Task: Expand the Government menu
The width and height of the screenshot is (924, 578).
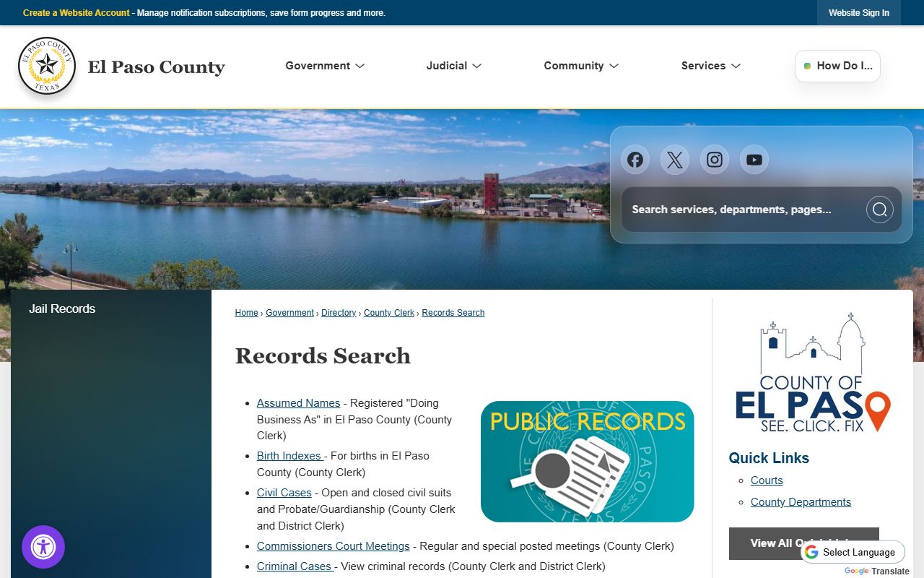Action: coord(325,66)
